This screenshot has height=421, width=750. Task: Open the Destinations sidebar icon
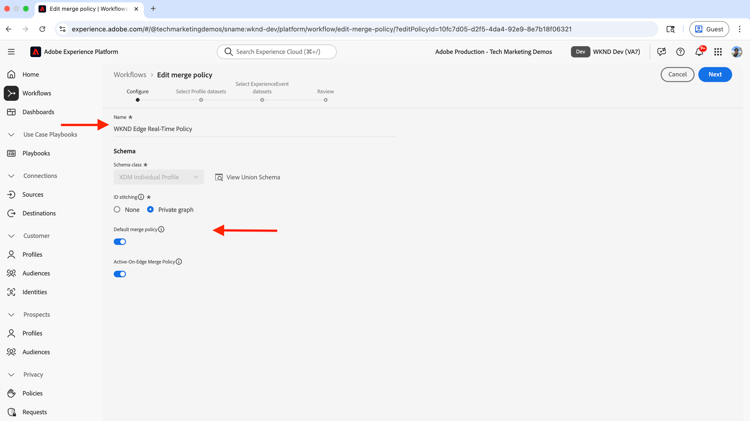pyautogui.click(x=11, y=213)
